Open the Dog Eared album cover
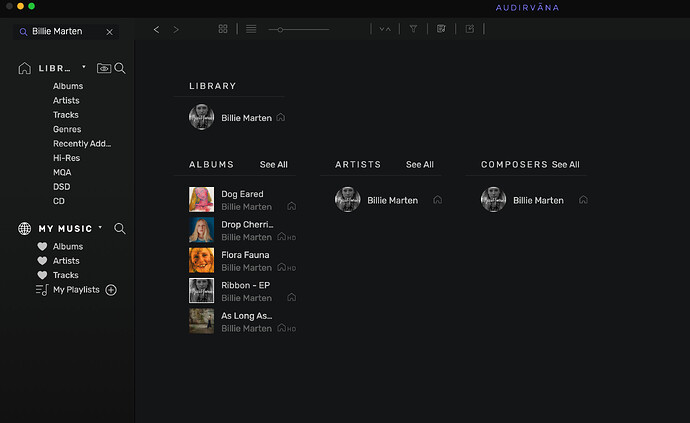Image resolution: width=690 pixels, height=423 pixels. pyautogui.click(x=202, y=199)
